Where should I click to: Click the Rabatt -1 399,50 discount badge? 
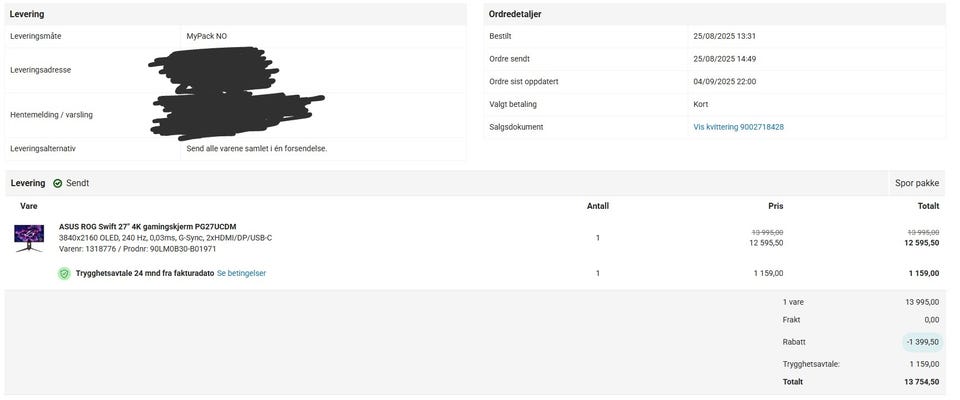click(x=923, y=342)
